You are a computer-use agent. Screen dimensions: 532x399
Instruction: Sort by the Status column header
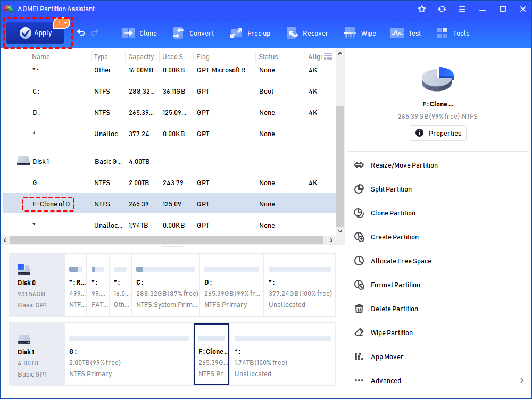tap(268, 57)
